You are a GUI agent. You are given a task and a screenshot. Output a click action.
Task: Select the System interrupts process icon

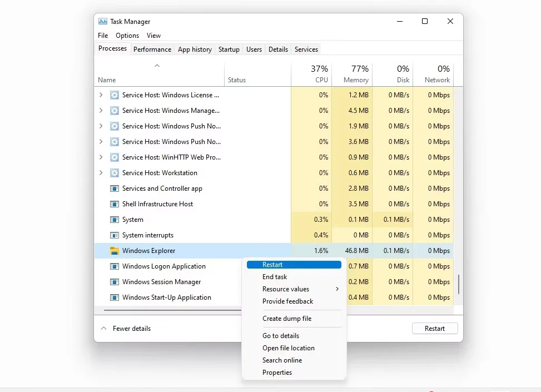(114, 235)
